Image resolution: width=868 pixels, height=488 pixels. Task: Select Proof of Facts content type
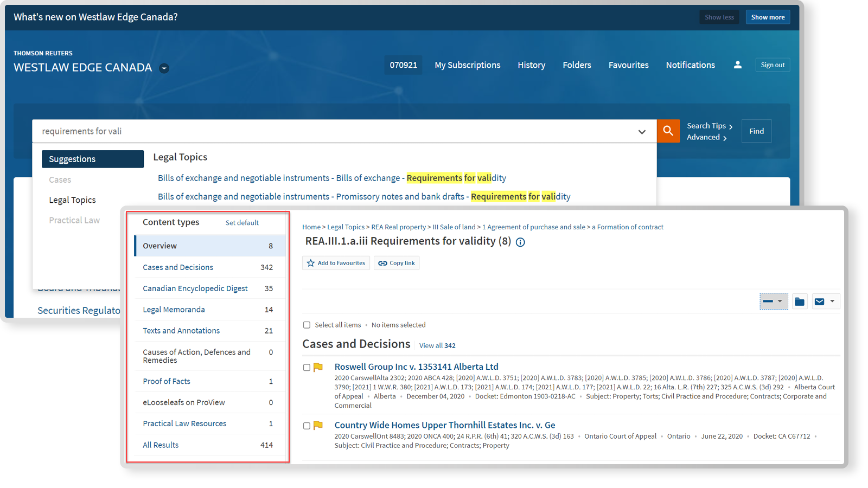(210, 381)
